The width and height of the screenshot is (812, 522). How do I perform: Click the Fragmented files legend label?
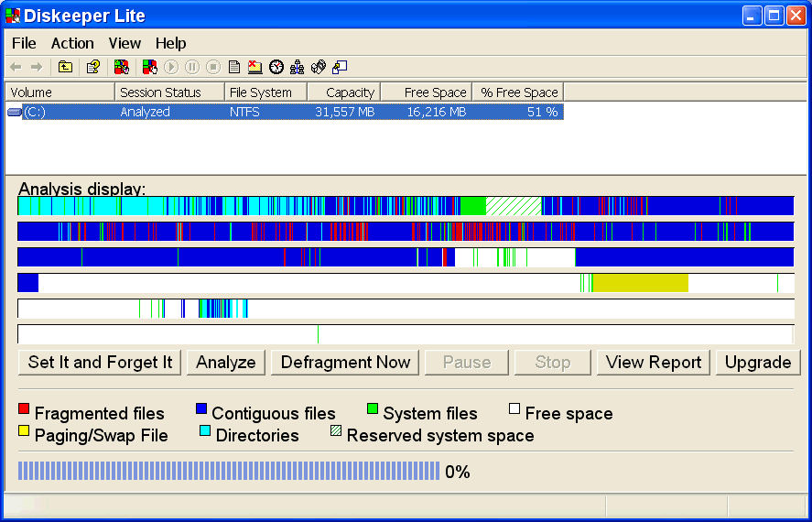100,413
